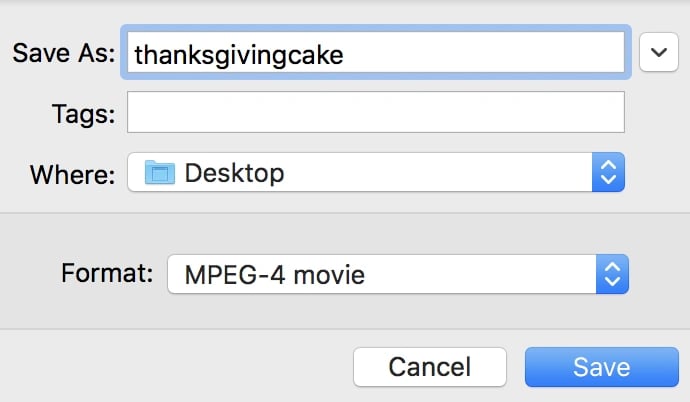Click the "thanksgivingcake" filename text

(x=238, y=54)
